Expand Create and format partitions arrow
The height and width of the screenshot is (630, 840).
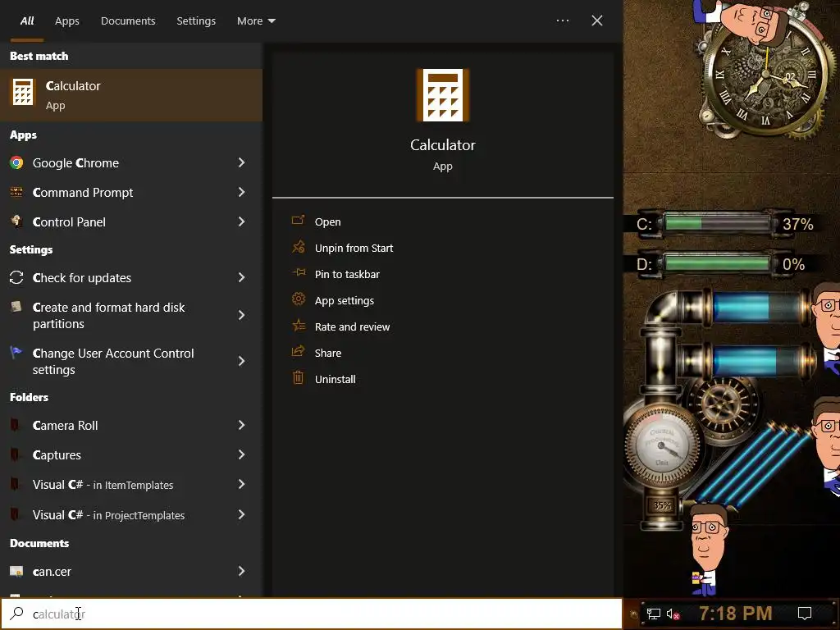point(242,315)
